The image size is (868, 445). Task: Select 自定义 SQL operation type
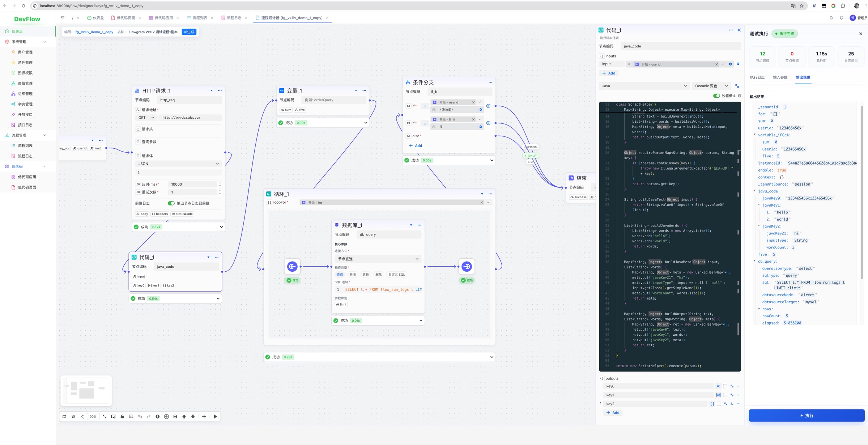pos(397,275)
